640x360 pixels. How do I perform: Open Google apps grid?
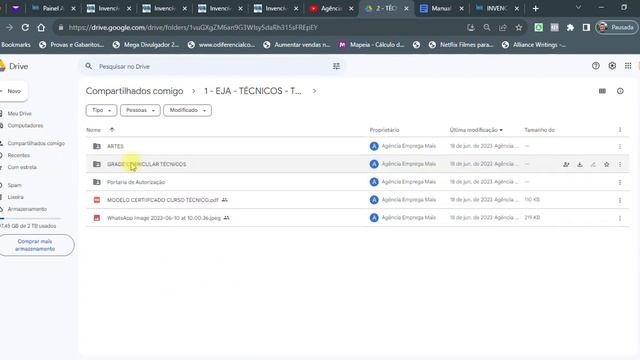click(x=628, y=66)
